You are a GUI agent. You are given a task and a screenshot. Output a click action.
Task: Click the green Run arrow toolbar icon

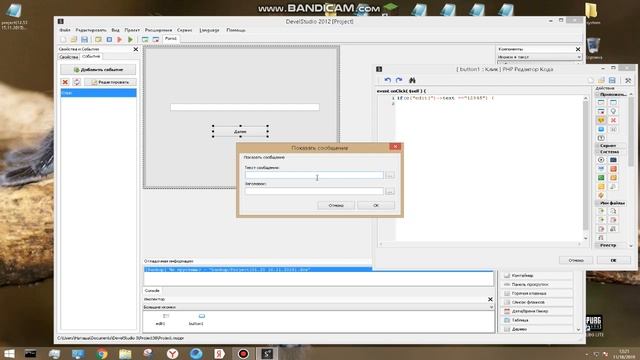[x=130, y=39]
